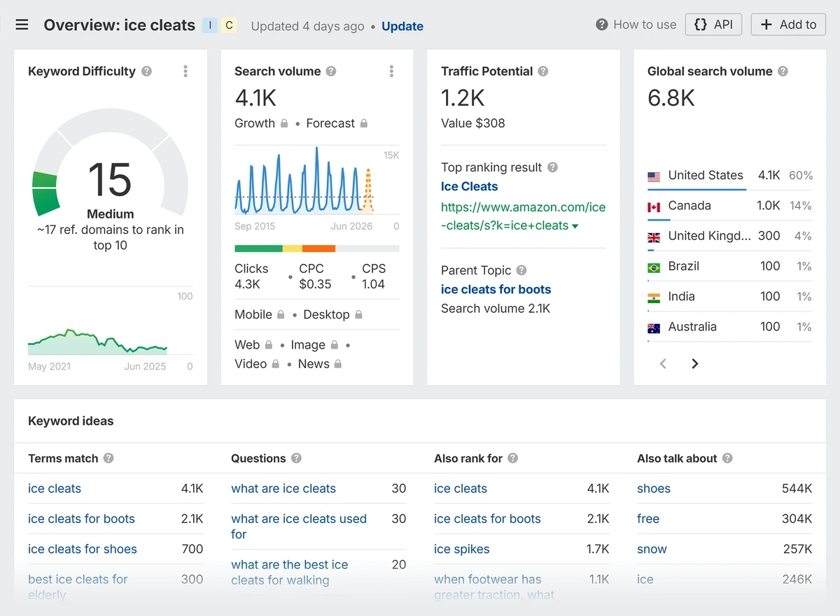Click the help icon beside Global search volume
The width and height of the screenshot is (840, 616).
click(783, 71)
